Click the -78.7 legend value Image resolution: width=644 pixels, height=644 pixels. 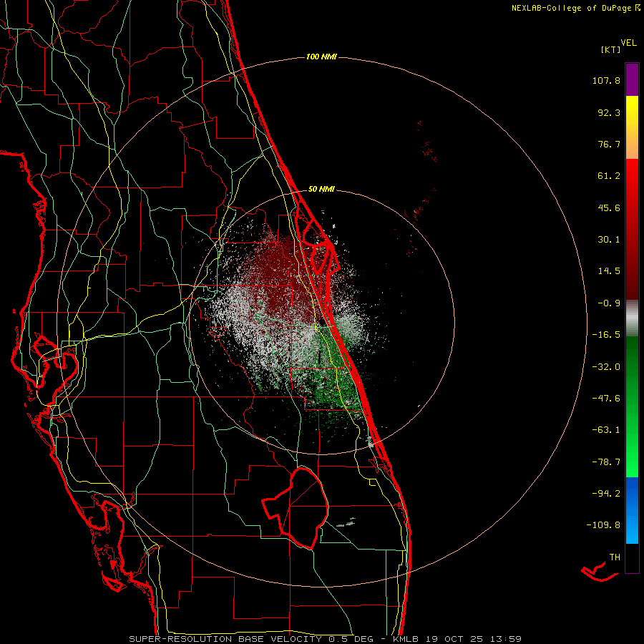[606, 462]
